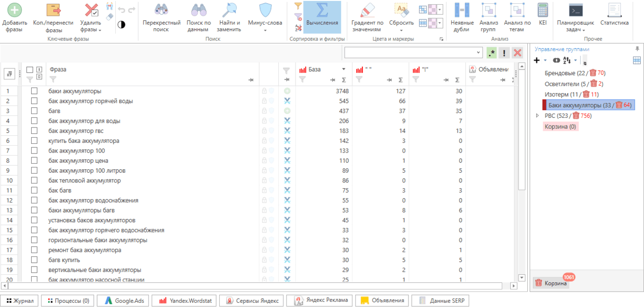Viewport: 644px width, 307px height.
Task: Select the Изотерм group
Action: coord(571,94)
